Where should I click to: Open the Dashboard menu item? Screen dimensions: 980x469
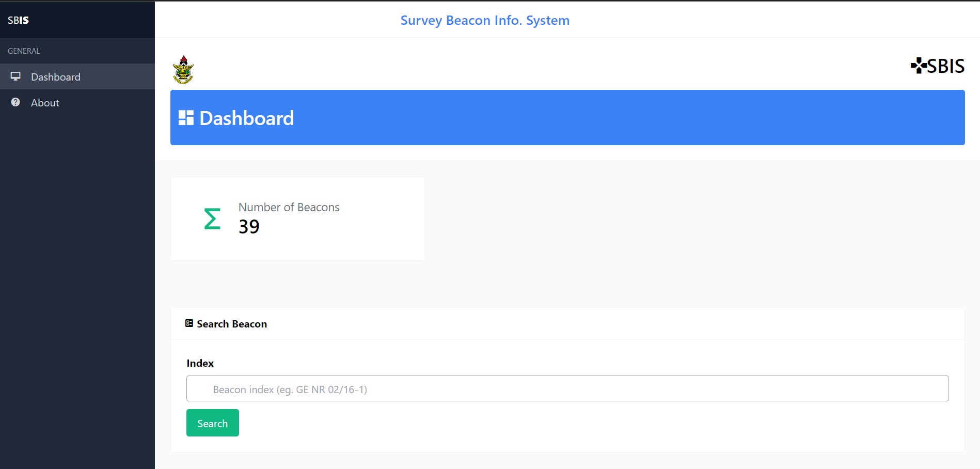coord(56,77)
